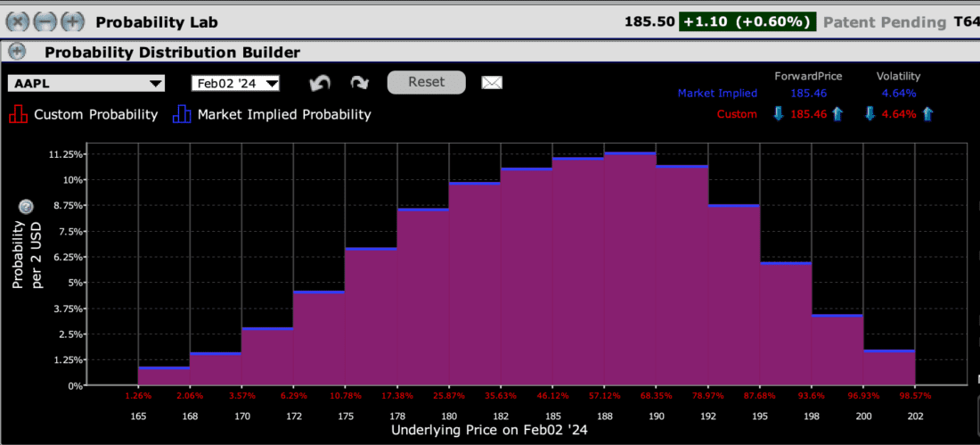Click the Volatility column header
Screen dimensions: 980x445
[899, 77]
